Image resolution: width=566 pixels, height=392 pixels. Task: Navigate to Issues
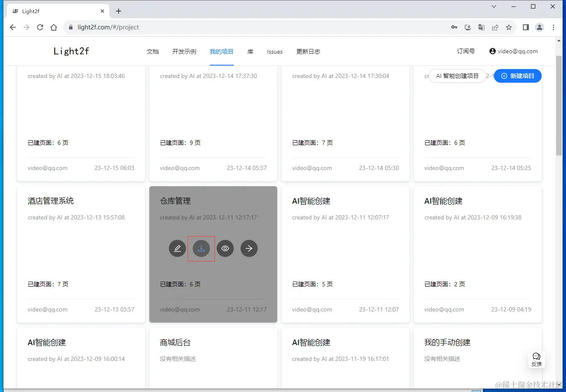pos(275,52)
